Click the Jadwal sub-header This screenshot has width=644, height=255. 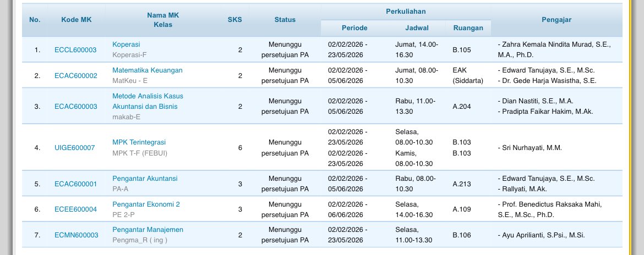(x=417, y=28)
